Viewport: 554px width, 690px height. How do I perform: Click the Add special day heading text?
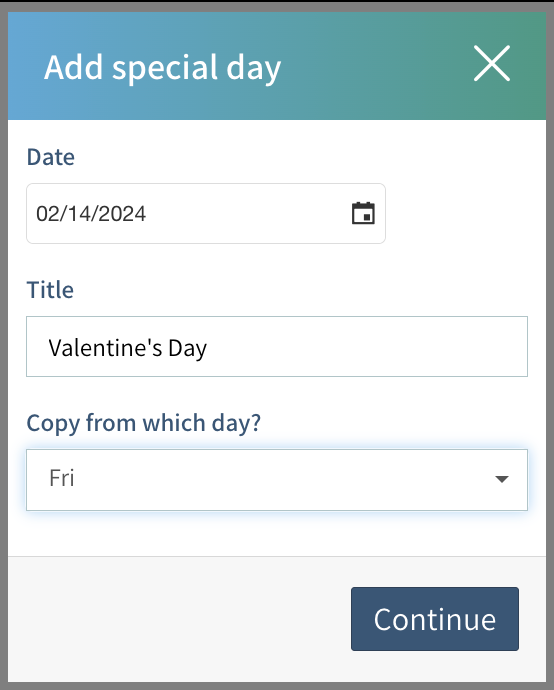162,67
